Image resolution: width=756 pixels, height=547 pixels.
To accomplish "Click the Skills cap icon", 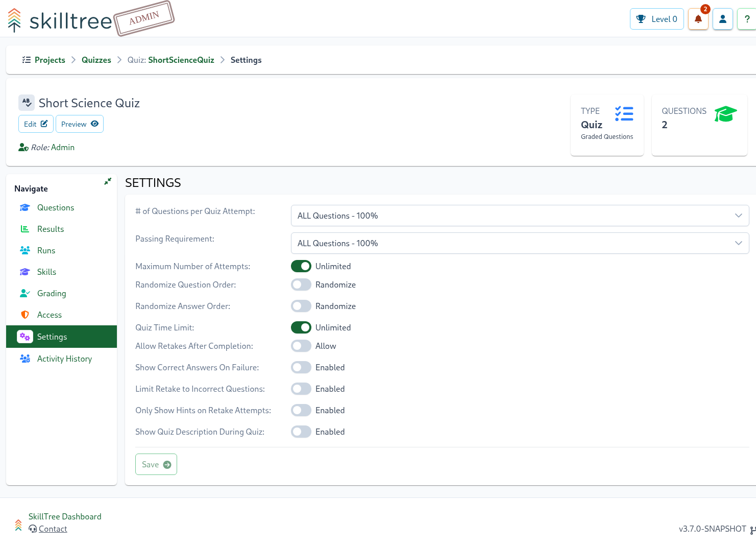I will coord(25,272).
